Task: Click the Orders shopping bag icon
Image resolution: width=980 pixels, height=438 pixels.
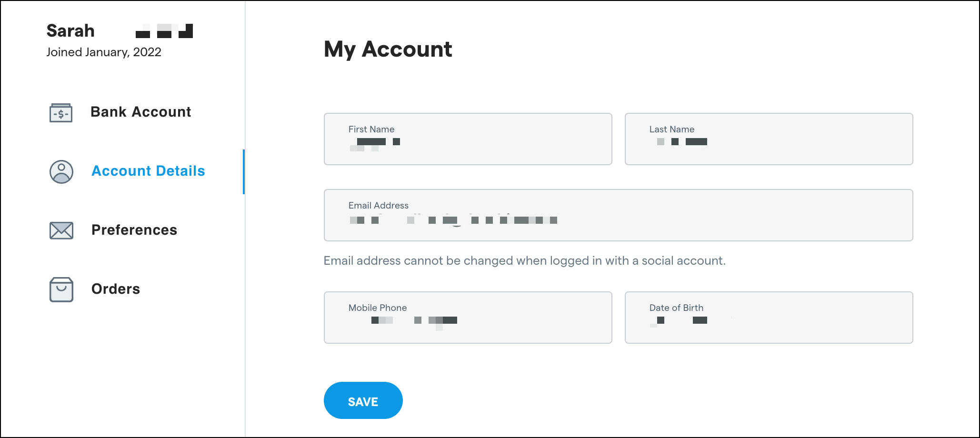Action: 61,289
